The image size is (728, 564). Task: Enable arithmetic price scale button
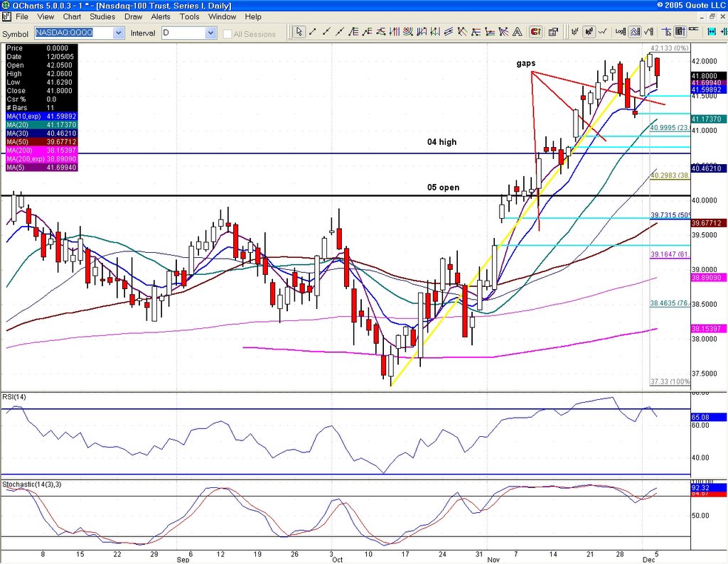(635, 31)
